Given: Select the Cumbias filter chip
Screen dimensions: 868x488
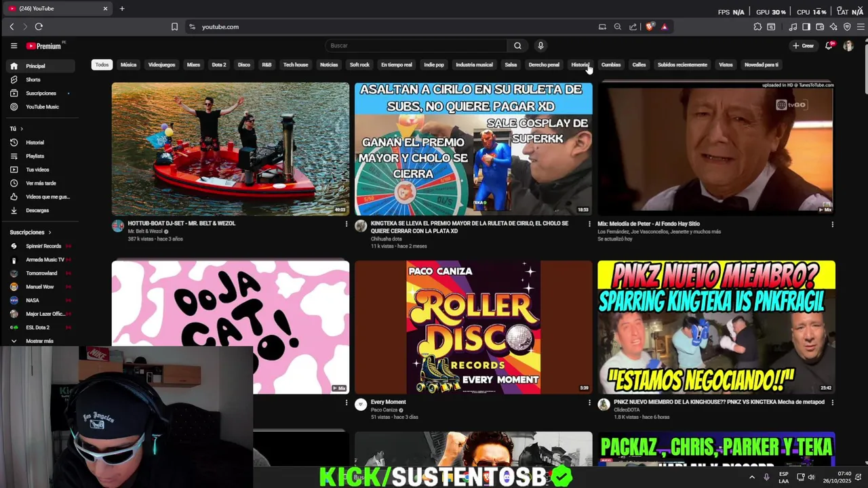Looking at the screenshot, I should (x=611, y=64).
